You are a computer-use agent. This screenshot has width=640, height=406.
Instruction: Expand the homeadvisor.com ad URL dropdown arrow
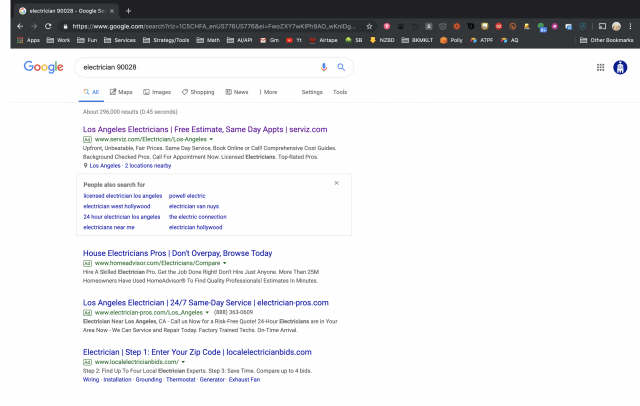225,263
